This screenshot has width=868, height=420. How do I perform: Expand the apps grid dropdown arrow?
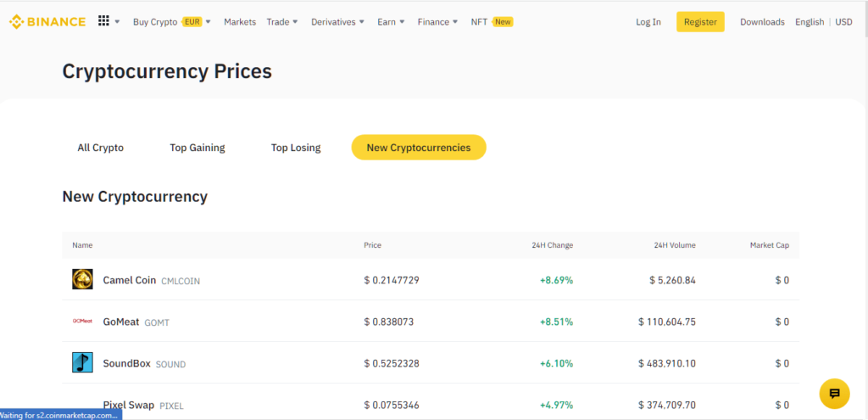click(x=117, y=22)
